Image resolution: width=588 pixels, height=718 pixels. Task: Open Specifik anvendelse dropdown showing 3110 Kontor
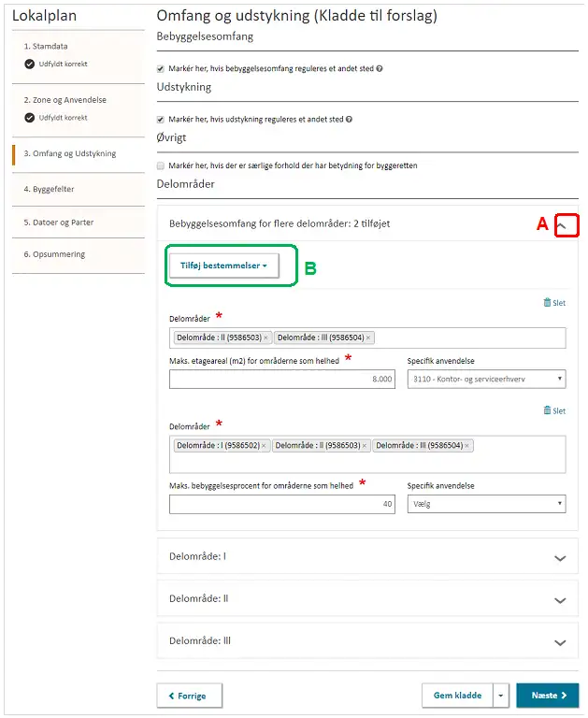pos(486,379)
